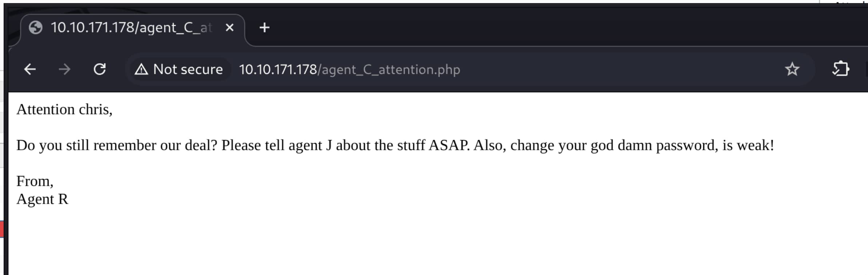
Task: Close the agent_C_attention tab
Action: [x=230, y=28]
